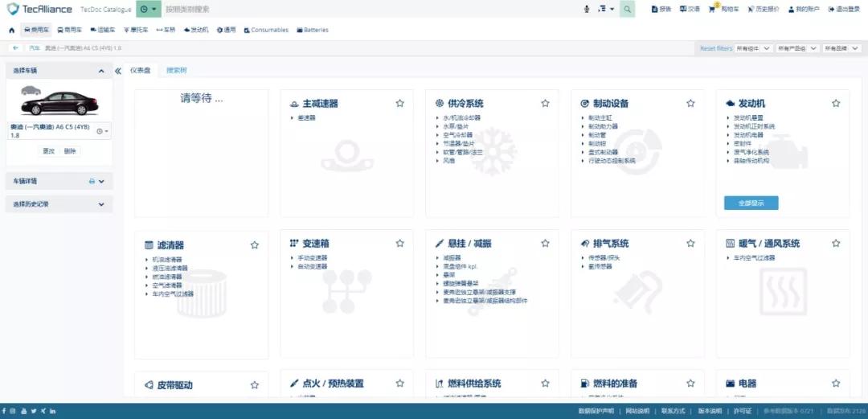Open the 联系方式 contact footer link
The image size is (868, 419).
673,411
